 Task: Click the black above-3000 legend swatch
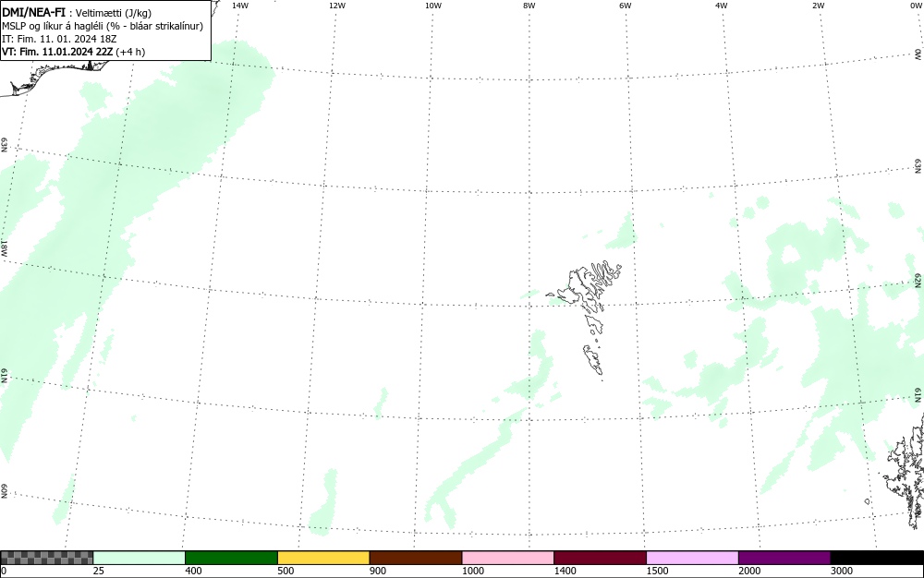click(x=877, y=558)
